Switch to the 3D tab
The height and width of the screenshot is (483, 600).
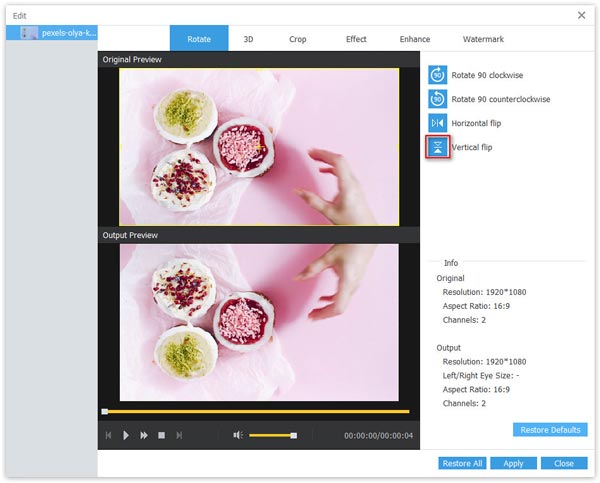coord(248,39)
